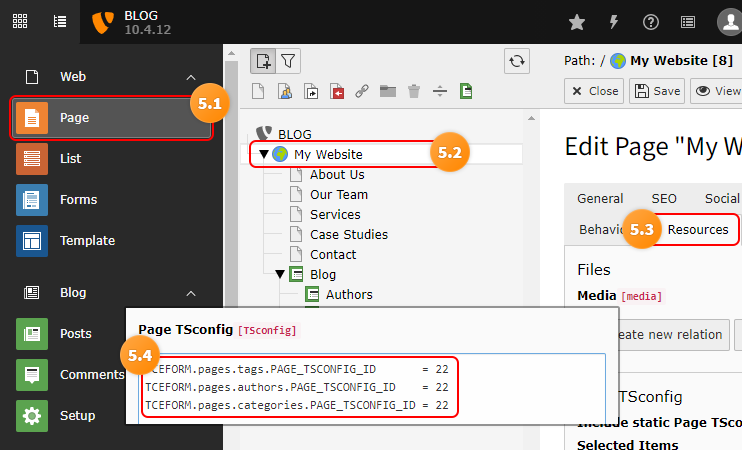Viewport: 742px width, 450px height.
Task: Open the help question mark icon
Action: tap(651, 22)
